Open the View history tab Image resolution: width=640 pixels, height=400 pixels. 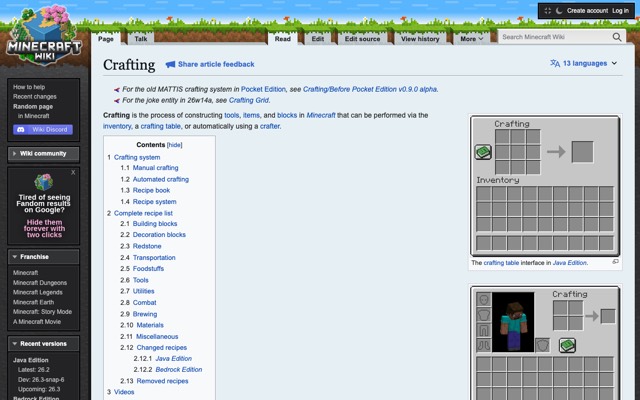pyautogui.click(x=420, y=39)
